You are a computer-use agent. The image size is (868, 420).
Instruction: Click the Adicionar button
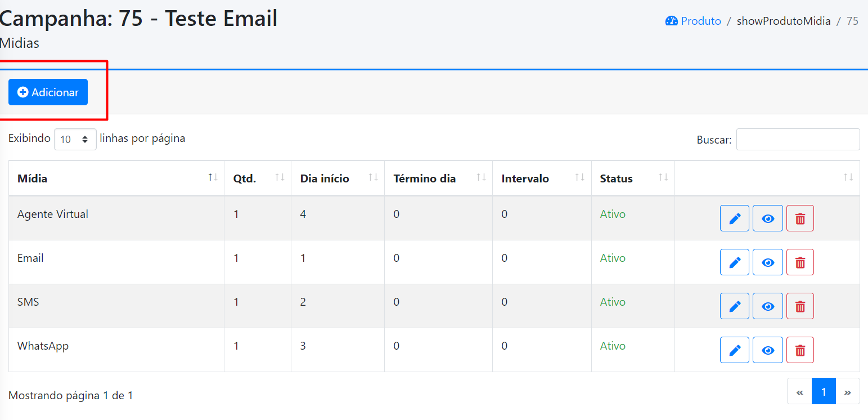tap(48, 92)
